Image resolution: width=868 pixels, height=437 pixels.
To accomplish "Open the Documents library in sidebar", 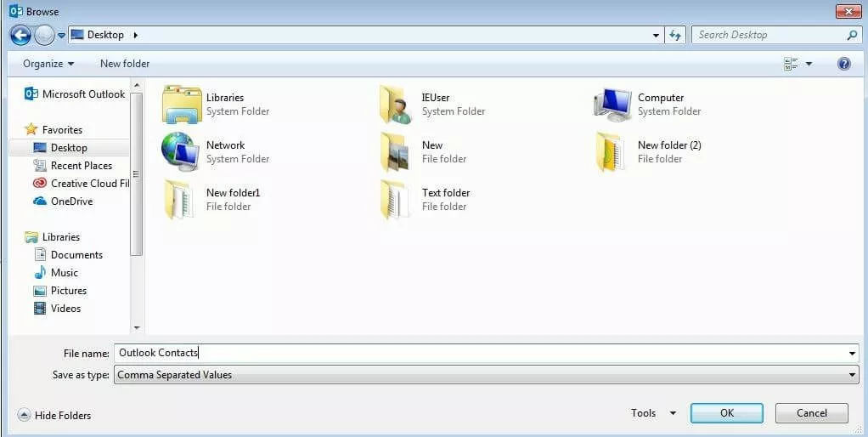I will 68,255.
